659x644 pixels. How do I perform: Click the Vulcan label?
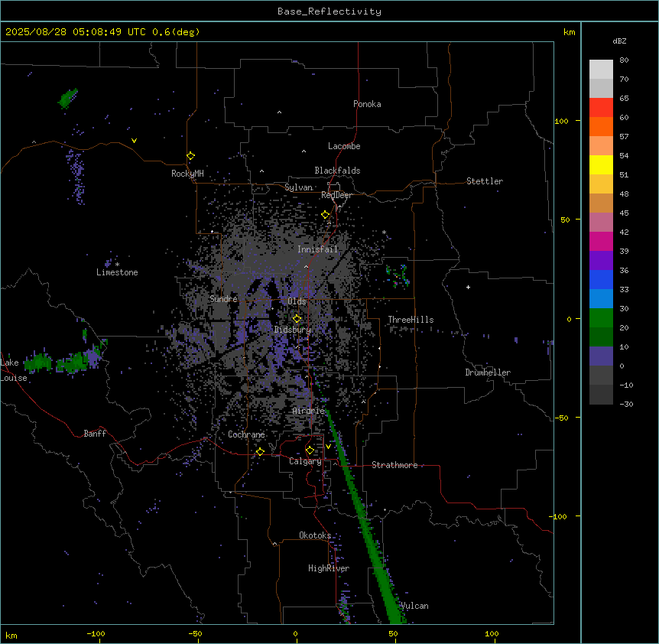(x=414, y=606)
